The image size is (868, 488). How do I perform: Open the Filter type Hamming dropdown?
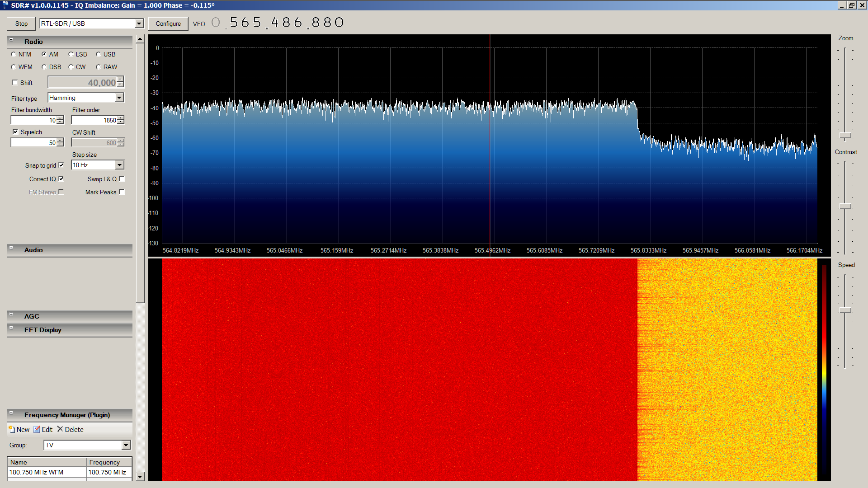[119, 98]
